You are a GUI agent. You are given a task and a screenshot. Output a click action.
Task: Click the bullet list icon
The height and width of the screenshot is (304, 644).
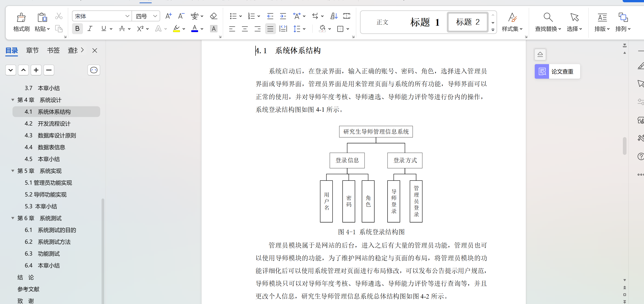click(233, 16)
